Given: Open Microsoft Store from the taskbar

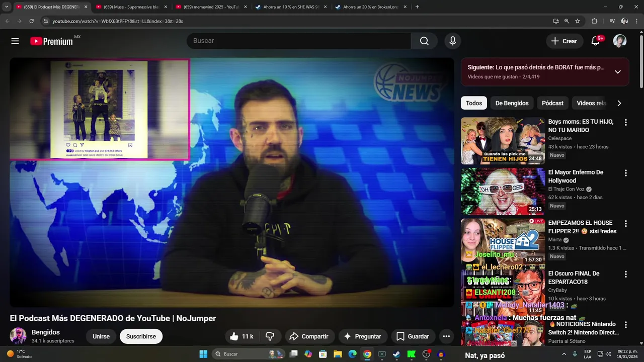Looking at the screenshot, I should coord(323,354).
